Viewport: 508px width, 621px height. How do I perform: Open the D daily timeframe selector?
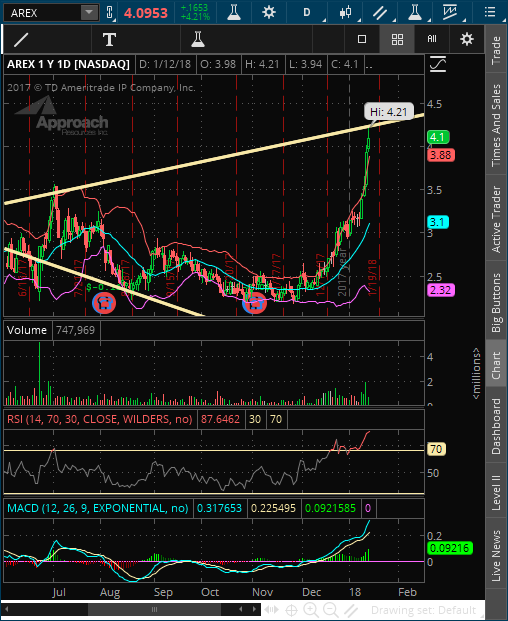coord(307,13)
